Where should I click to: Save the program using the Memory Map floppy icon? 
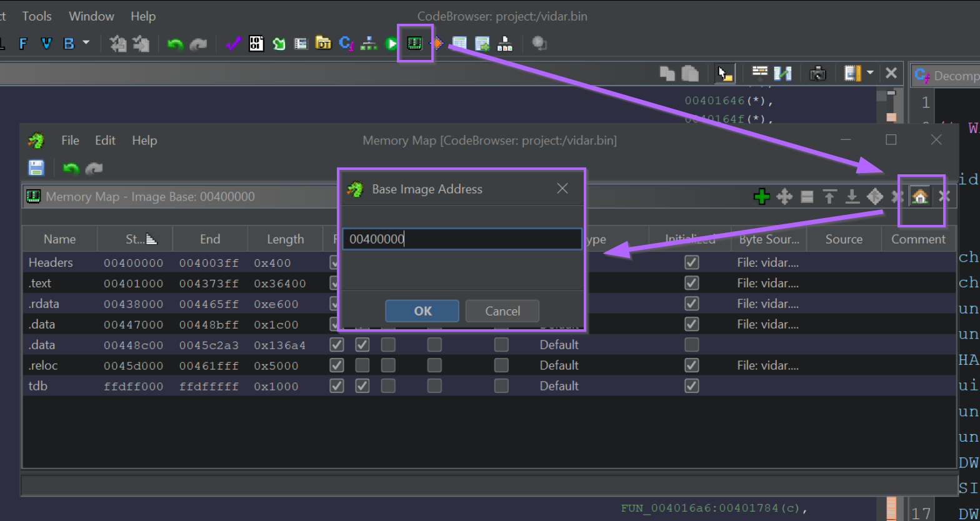(x=36, y=167)
